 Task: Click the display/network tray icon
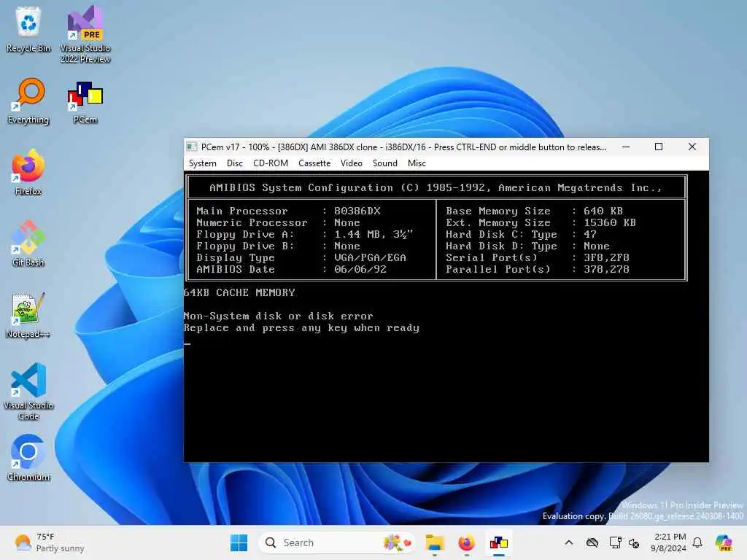(x=616, y=542)
